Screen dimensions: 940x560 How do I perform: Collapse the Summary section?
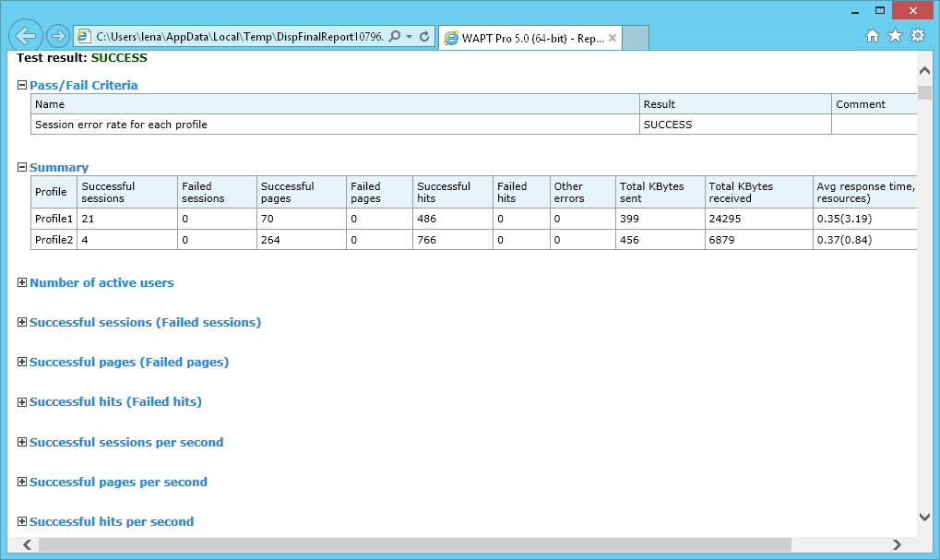(x=22, y=167)
